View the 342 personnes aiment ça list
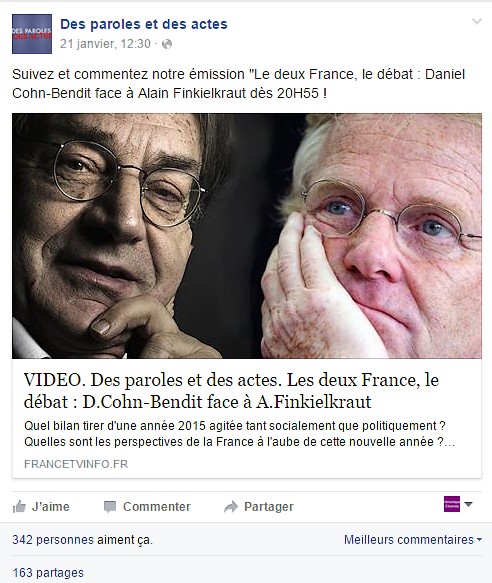 click(x=83, y=540)
